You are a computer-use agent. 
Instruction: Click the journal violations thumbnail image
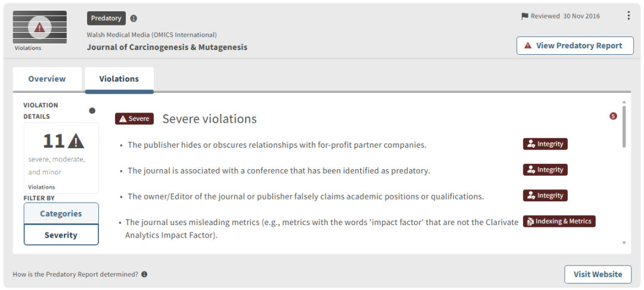tap(40, 27)
